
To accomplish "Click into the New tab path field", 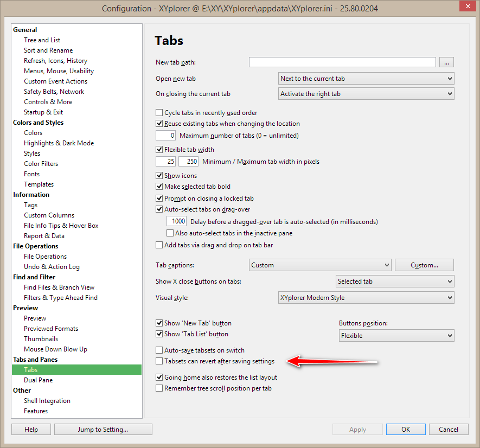I will click(x=342, y=62).
